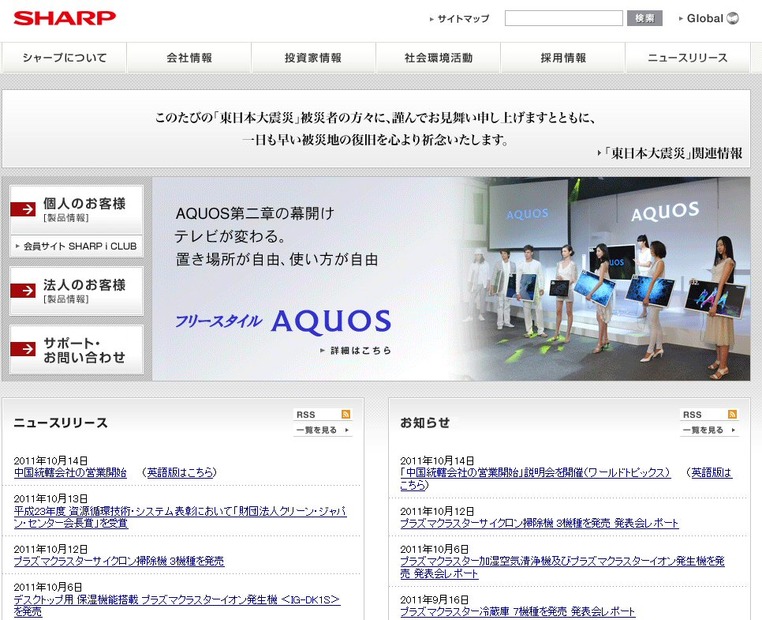The width and height of the screenshot is (762, 620).
Task: Open the 社会環境活動 menu
Action: pos(438,58)
